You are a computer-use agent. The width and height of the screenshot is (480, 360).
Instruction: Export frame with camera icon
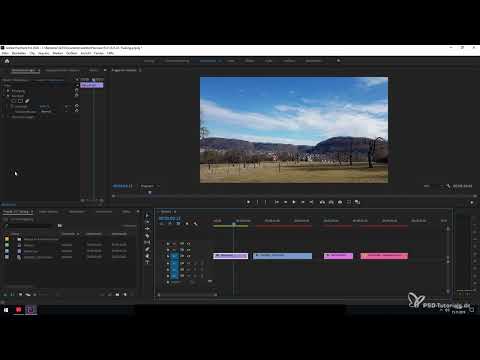(340, 202)
